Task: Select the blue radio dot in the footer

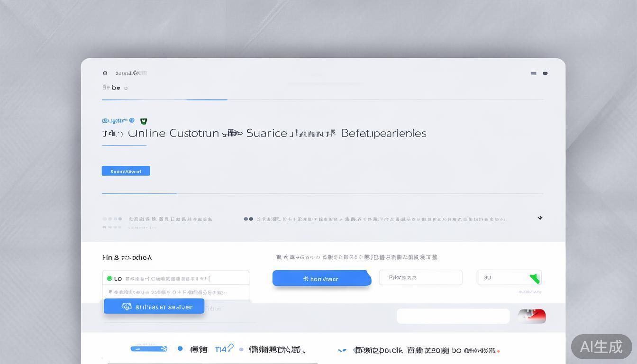Action: 180,348
